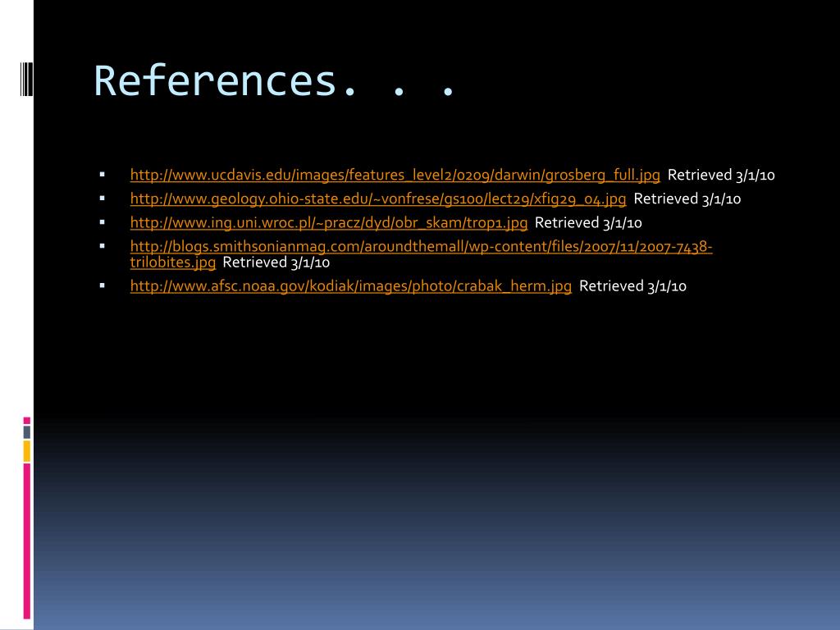
Task: Open the ing.uni.wroc.pl trop1.jpg link
Action: 328,223
